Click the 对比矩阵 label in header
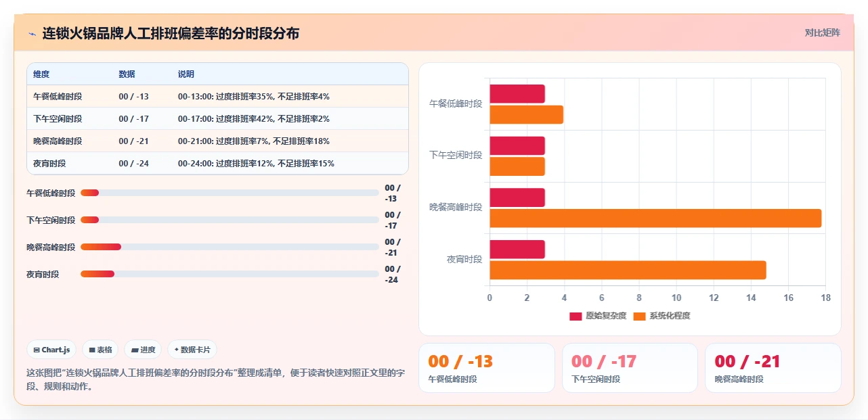868x420 pixels. [x=823, y=32]
